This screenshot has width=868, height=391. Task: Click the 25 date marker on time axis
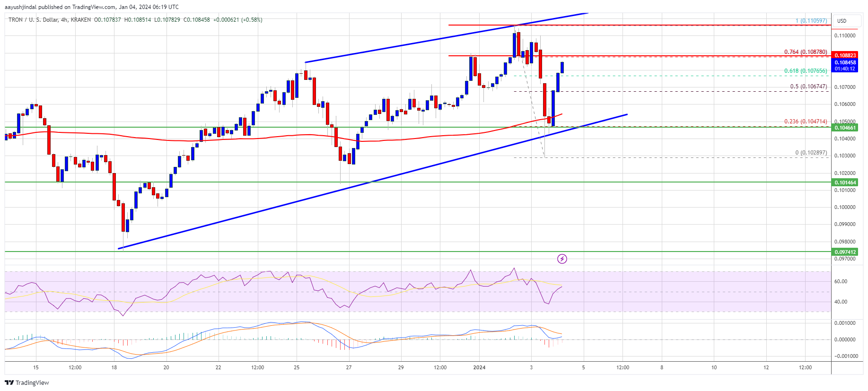297,367
